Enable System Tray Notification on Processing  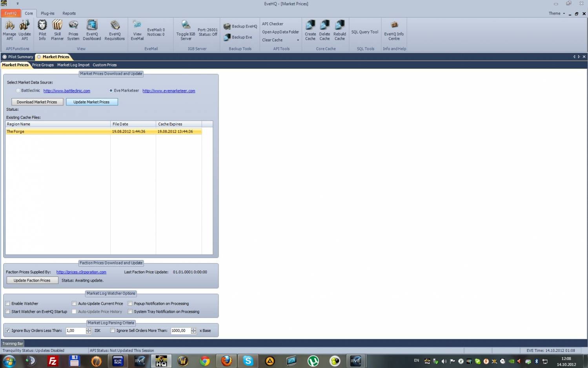[x=130, y=312]
